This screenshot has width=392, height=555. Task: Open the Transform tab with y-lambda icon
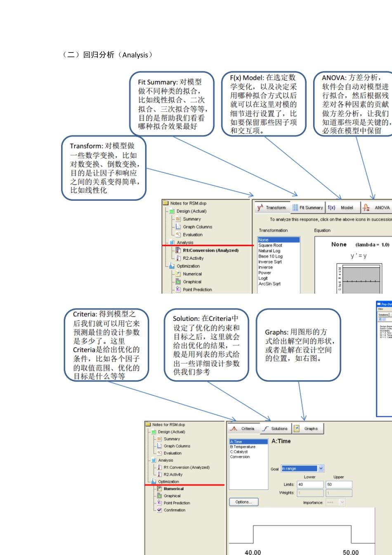(272, 207)
